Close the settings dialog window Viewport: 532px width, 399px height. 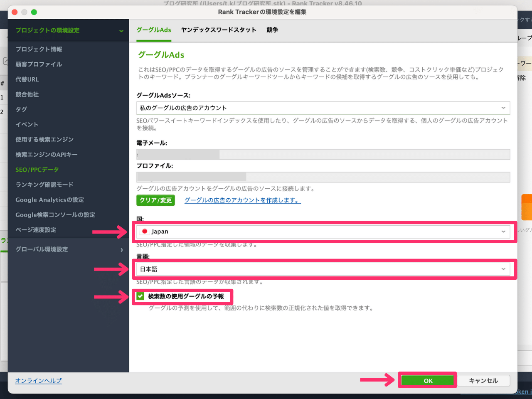(15, 12)
